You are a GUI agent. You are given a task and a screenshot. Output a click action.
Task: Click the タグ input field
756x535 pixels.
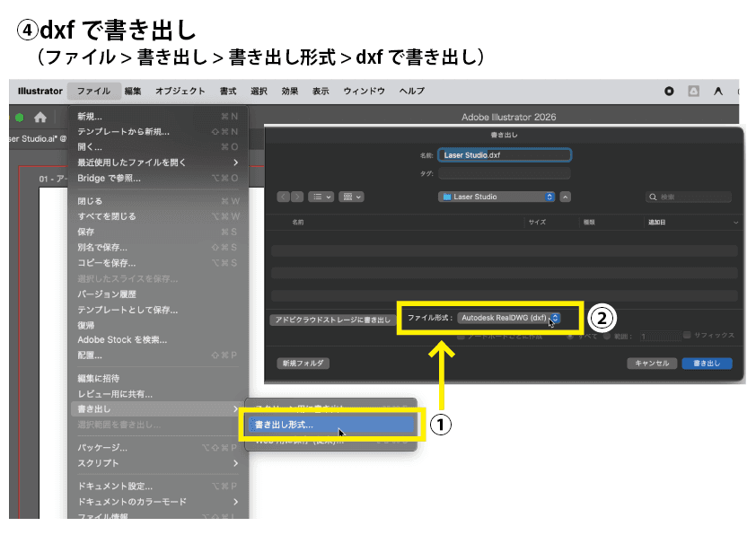click(x=505, y=173)
